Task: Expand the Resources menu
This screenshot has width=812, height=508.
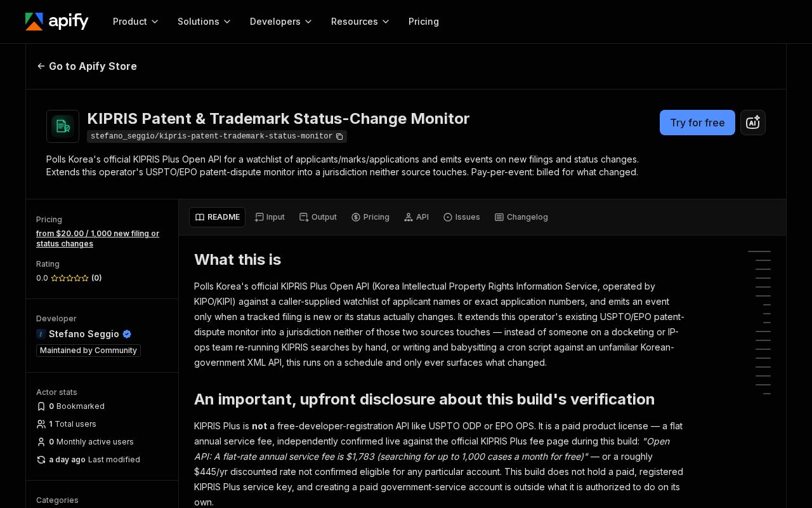Action: click(x=360, y=22)
